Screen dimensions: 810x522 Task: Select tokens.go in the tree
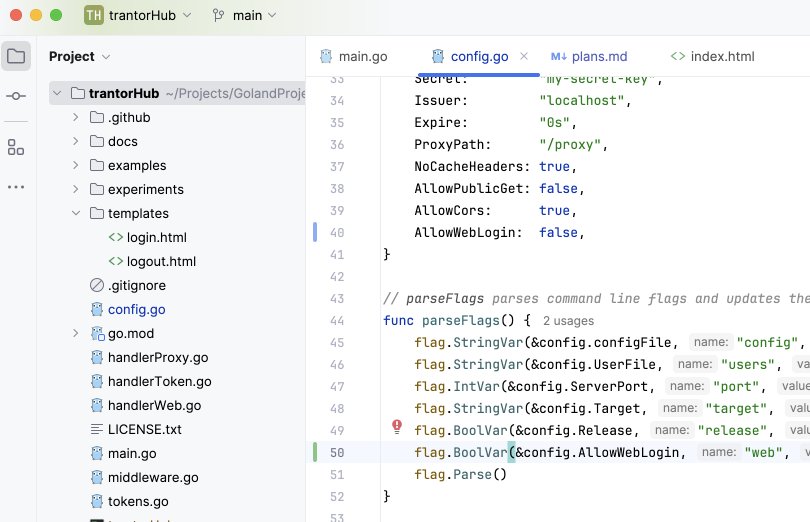[138, 501]
